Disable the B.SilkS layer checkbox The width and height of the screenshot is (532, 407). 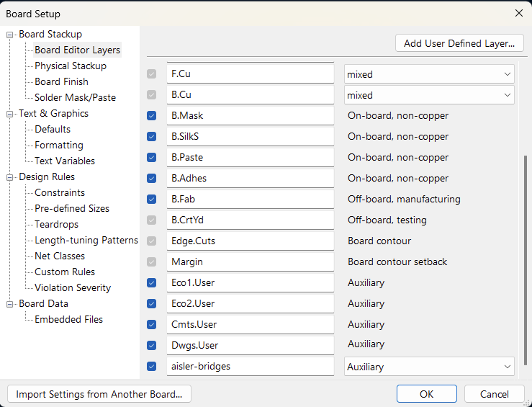tap(151, 137)
